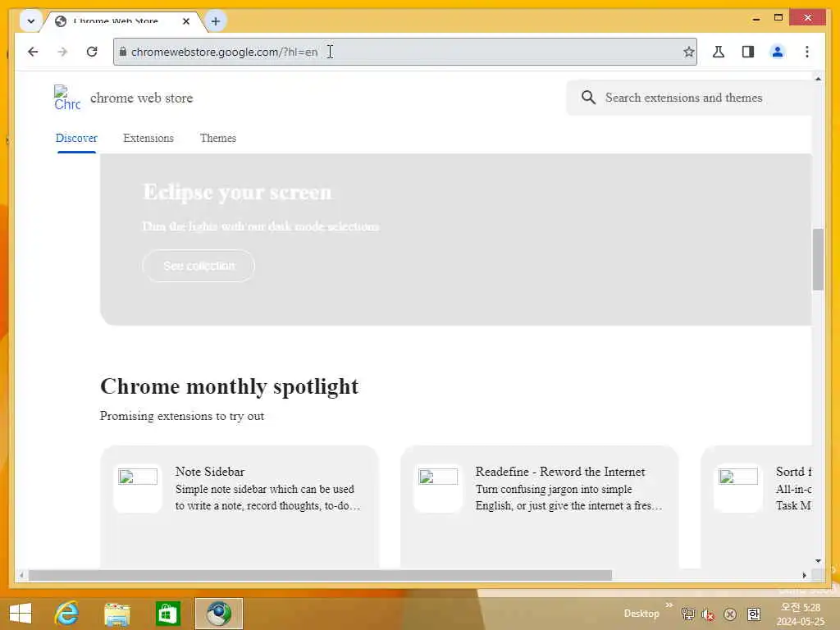
Task: Open the Windows Store taskbar icon
Action: (167, 614)
